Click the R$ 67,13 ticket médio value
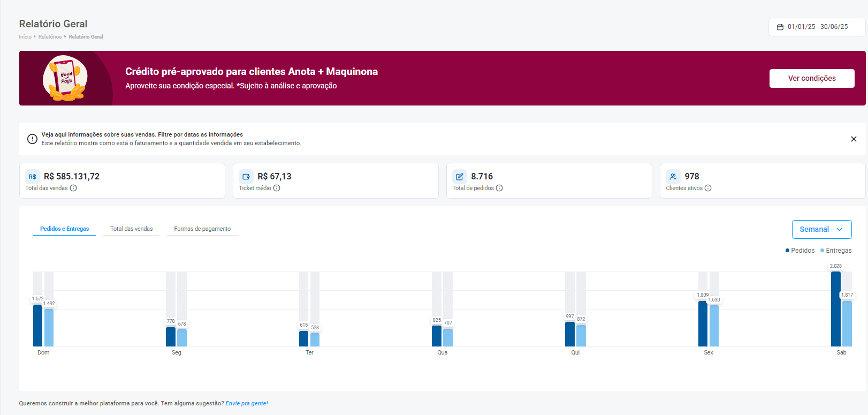 coord(275,176)
